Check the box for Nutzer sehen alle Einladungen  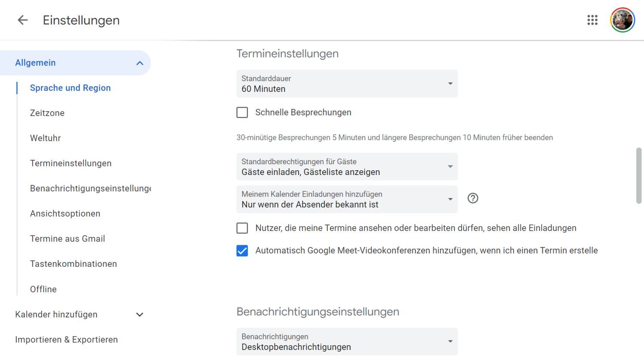click(242, 228)
